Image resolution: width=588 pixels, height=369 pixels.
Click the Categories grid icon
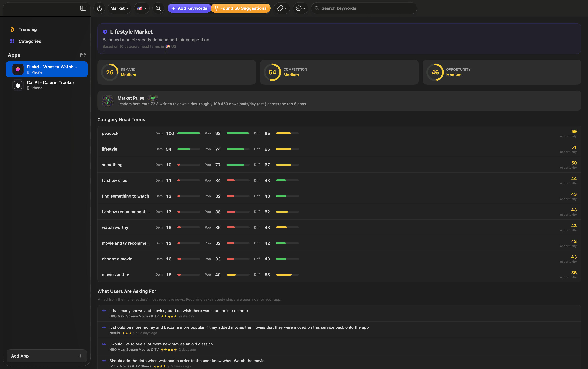[x=12, y=41]
